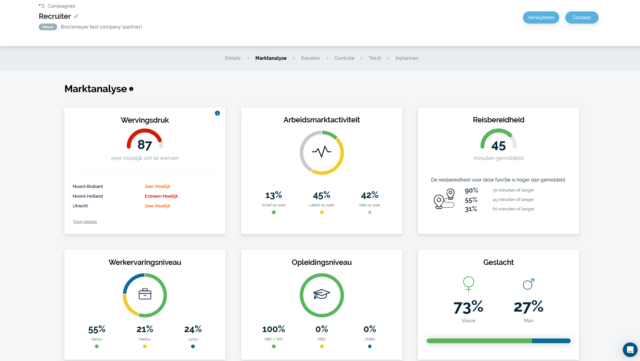Select the Tekst step
Image resolution: width=640 pixels, height=361 pixels.
tap(375, 58)
